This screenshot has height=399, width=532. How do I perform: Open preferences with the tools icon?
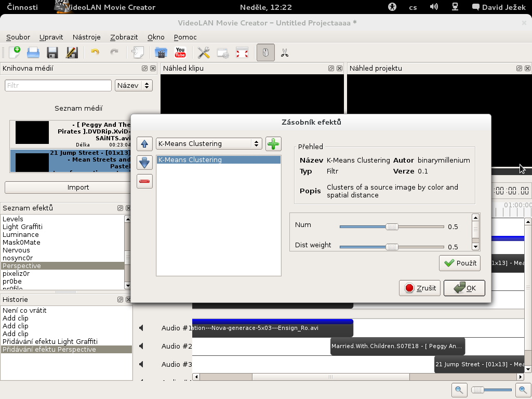(x=204, y=52)
